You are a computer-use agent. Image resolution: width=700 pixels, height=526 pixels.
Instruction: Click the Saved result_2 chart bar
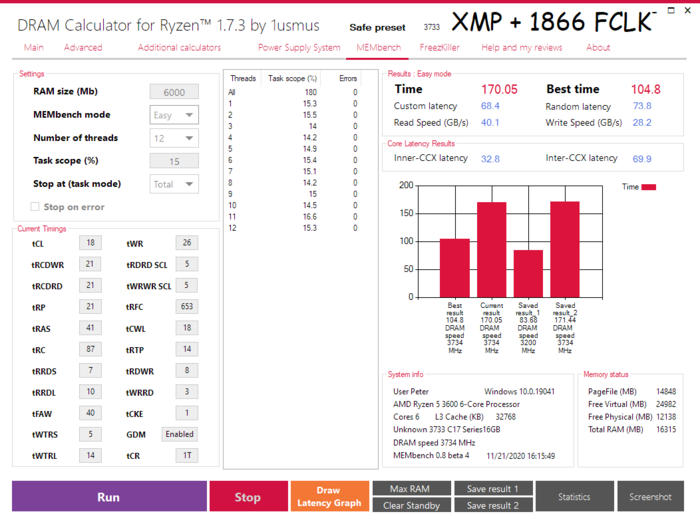pos(565,249)
